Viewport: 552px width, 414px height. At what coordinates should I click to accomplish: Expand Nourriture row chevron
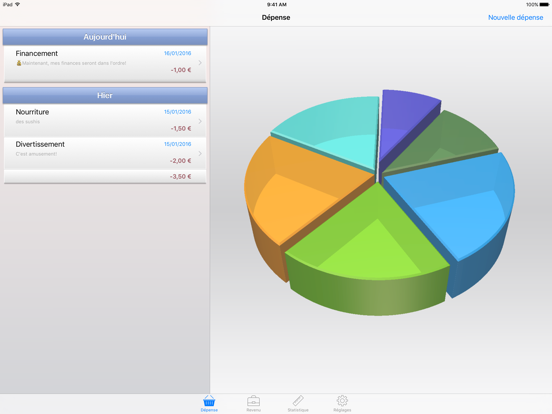(200, 121)
